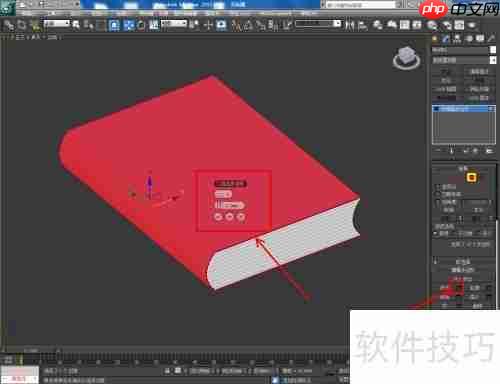Open the selection filter dropdown in toolbar
The height and width of the screenshot is (384, 500).
tap(57, 24)
